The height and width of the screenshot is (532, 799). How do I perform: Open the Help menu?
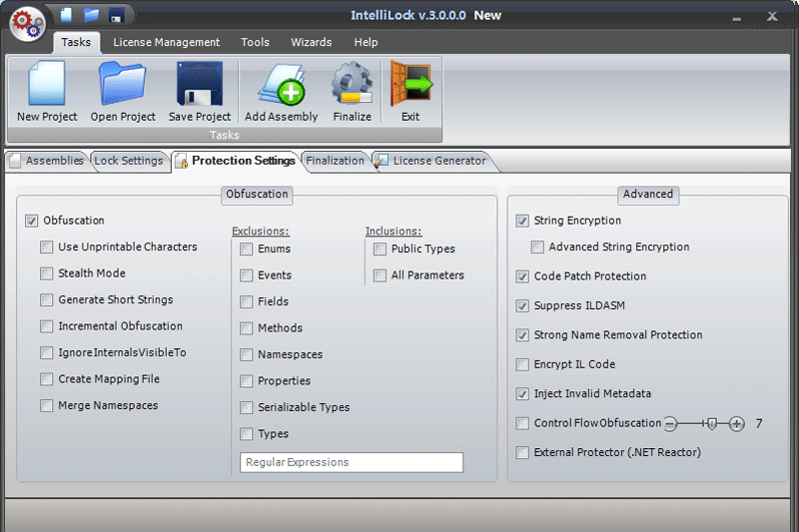tap(366, 42)
